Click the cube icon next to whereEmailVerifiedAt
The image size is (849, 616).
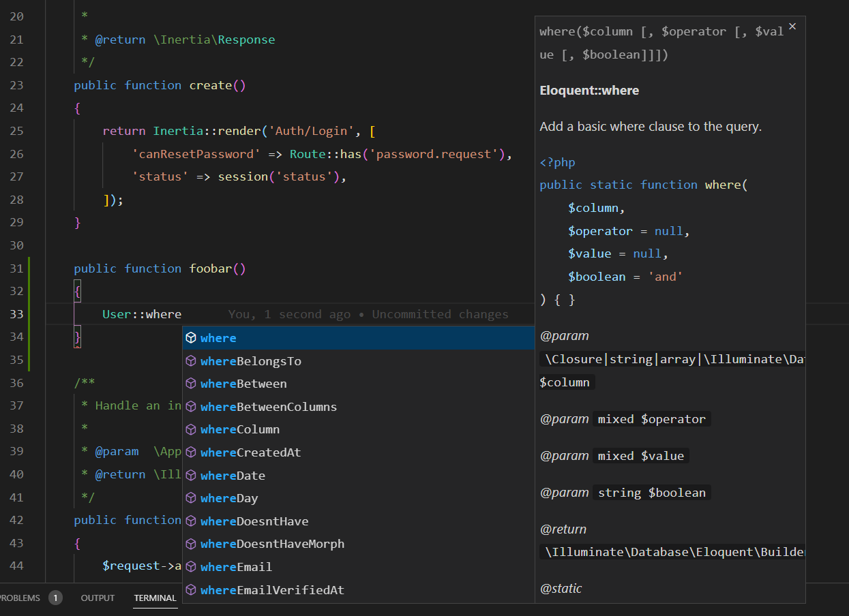coord(191,589)
